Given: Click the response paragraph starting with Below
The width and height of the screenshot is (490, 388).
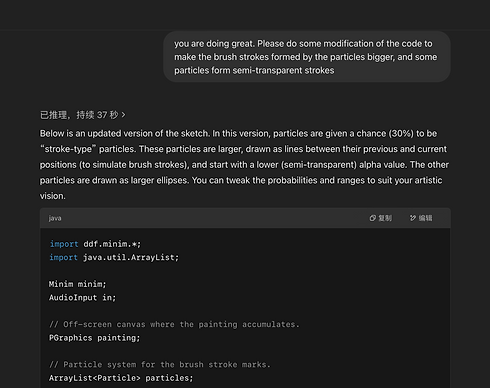Looking at the screenshot, I should [x=244, y=165].
